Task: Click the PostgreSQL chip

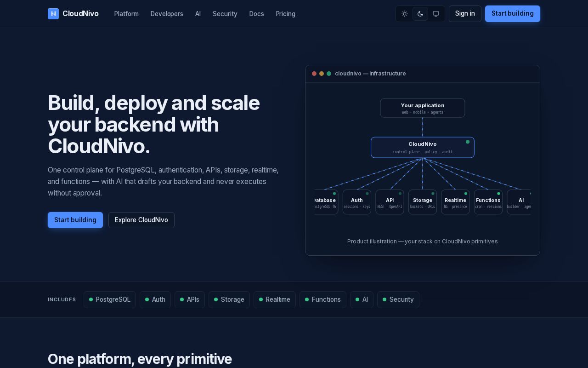Action: click(x=110, y=299)
